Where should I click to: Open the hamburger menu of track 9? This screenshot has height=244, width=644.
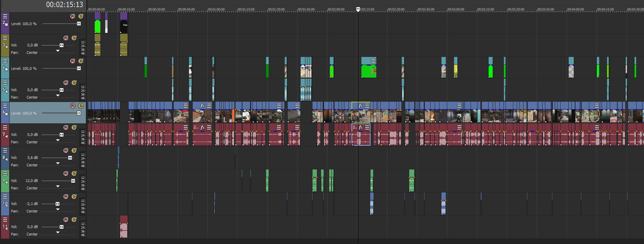tap(5, 173)
